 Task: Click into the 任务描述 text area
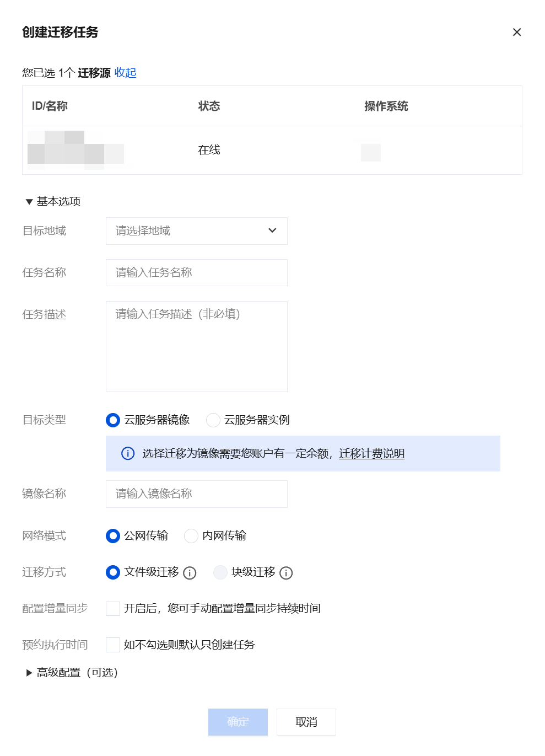[x=197, y=346]
